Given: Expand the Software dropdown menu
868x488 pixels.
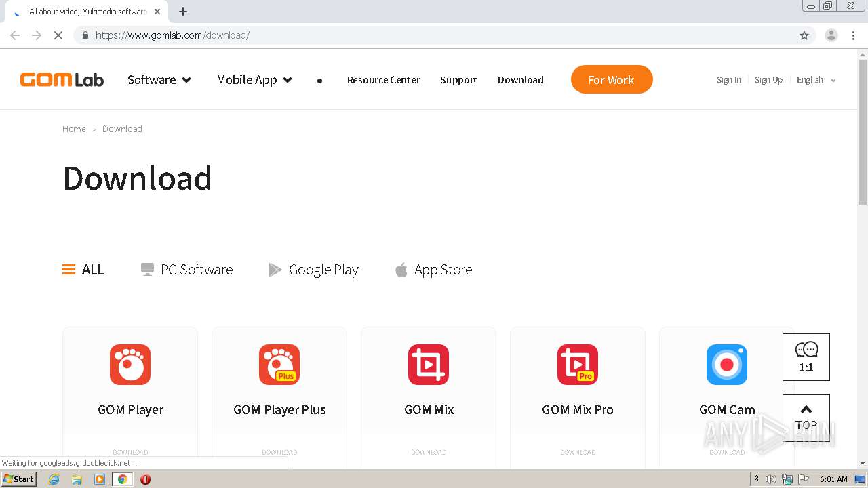Looking at the screenshot, I should (x=159, y=80).
